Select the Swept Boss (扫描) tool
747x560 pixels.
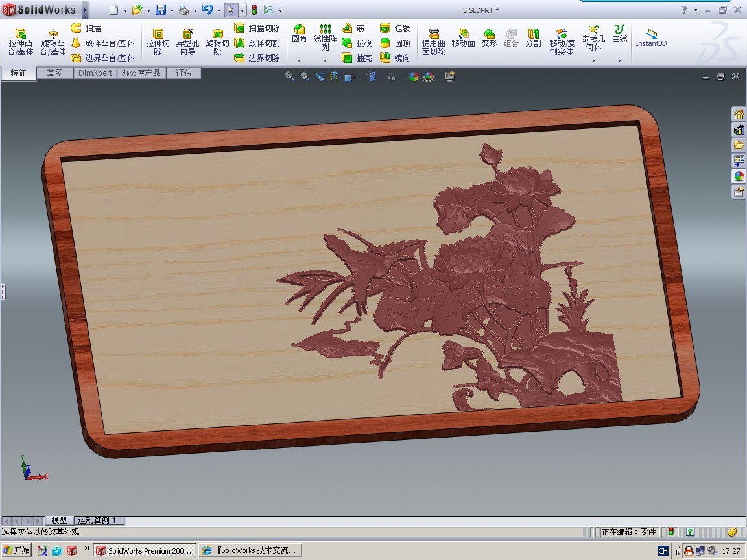click(86, 28)
